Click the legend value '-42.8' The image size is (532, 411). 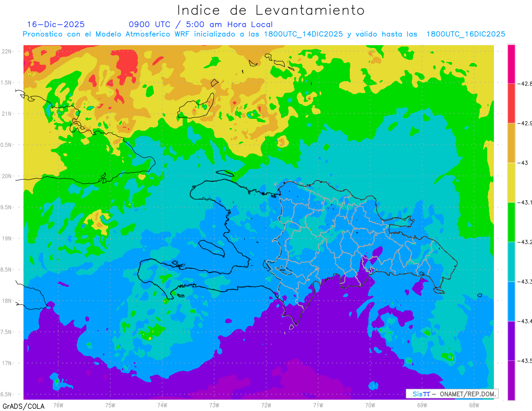point(524,83)
